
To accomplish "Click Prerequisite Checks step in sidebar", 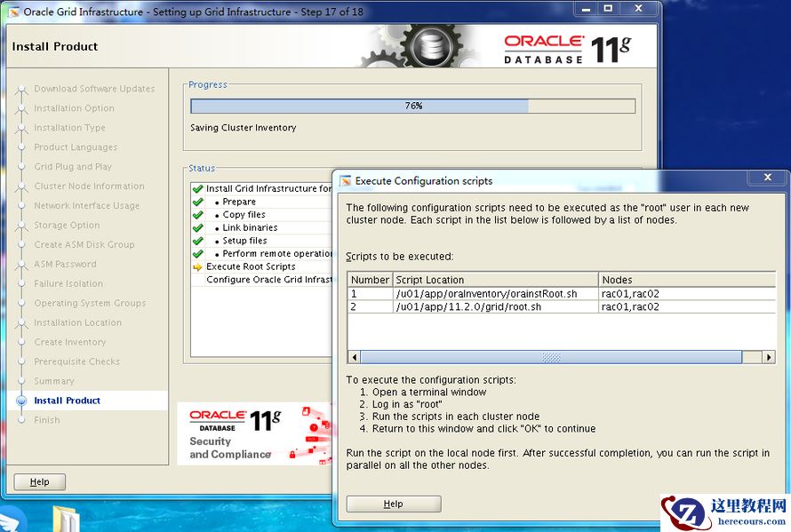I will click(x=76, y=361).
